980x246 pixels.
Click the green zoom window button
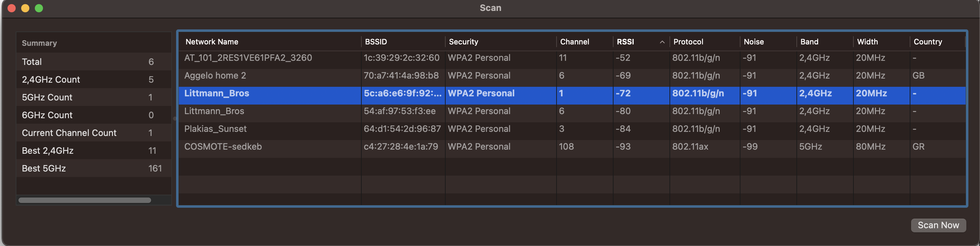39,8
